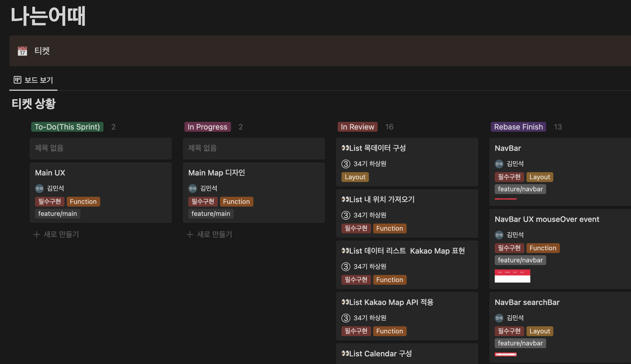Click 필수구현 tag on Main UX card
The image size is (631, 364).
[50, 202]
